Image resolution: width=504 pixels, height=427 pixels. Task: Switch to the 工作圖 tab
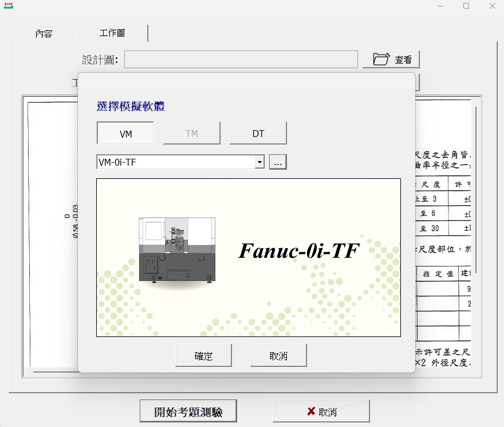pos(112,33)
